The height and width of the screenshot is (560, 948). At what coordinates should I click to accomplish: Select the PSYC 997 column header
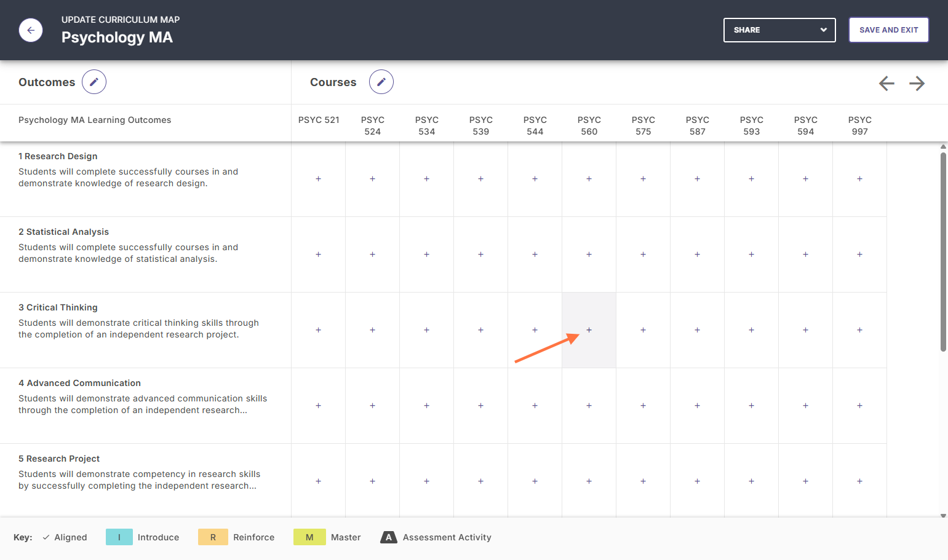pos(860,125)
